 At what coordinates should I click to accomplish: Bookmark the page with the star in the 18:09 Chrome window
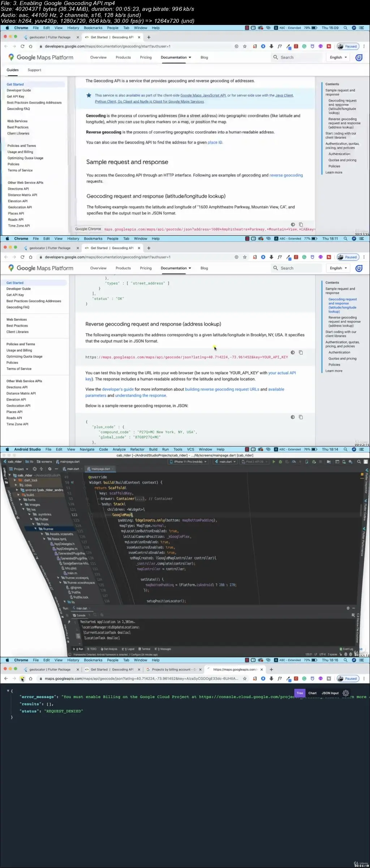pos(245,46)
